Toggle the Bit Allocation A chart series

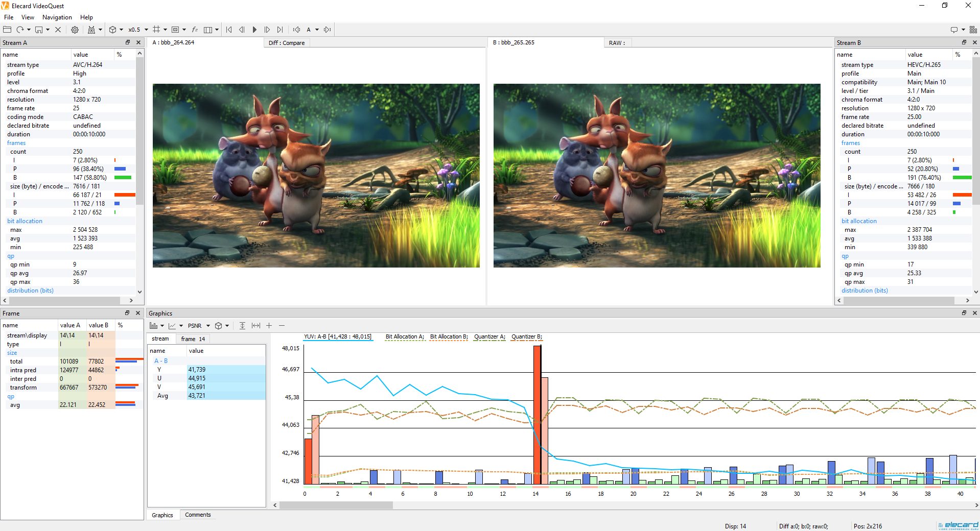404,336
